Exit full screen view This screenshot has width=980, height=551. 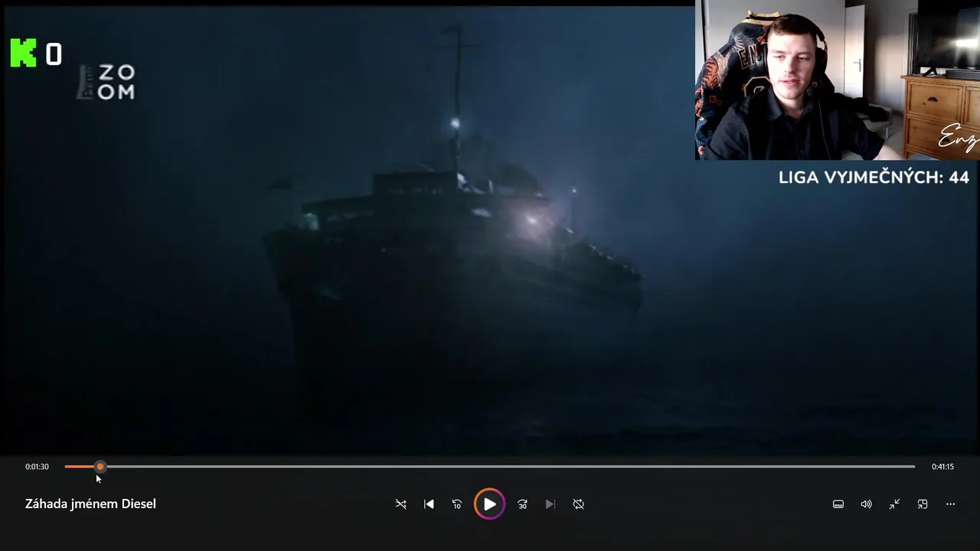click(x=894, y=504)
